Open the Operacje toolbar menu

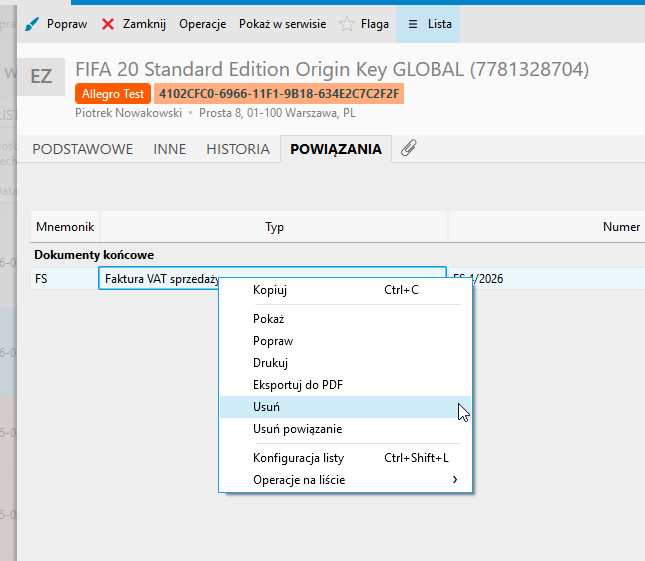(x=202, y=24)
